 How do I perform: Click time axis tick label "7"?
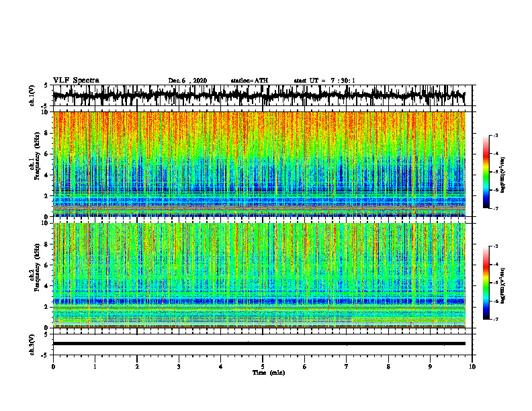pos(347,367)
